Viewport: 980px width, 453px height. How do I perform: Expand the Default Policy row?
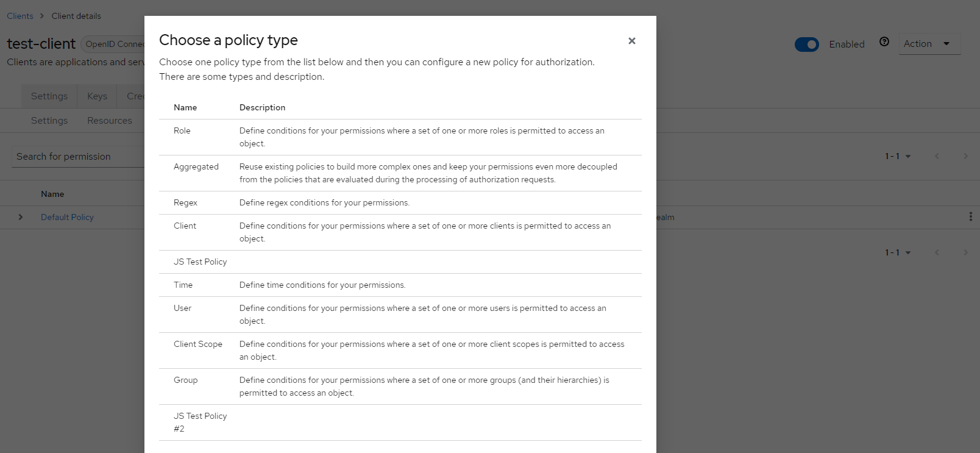pos(20,217)
